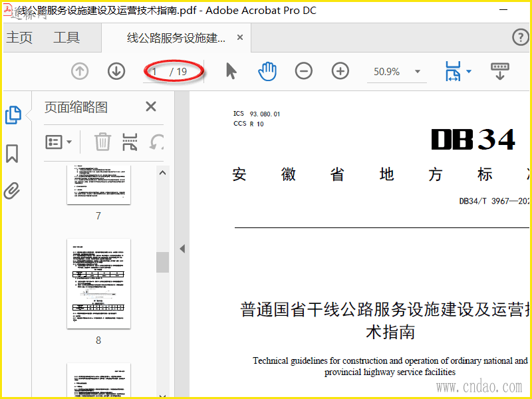Click the total page count '/ 19'

click(x=178, y=72)
